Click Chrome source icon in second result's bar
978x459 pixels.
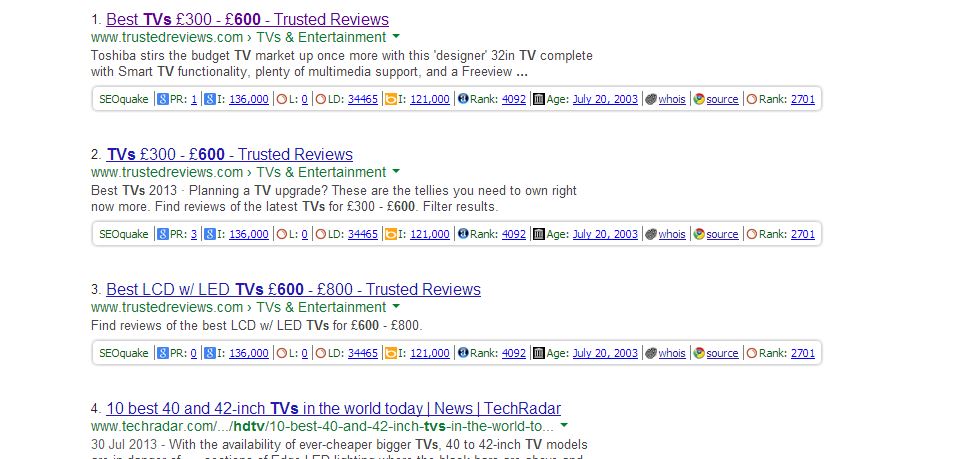[699, 234]
